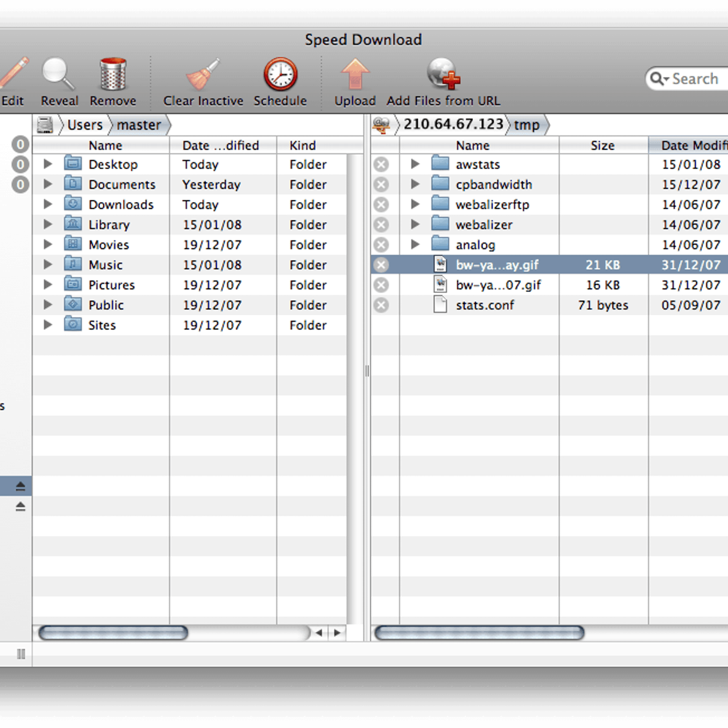
Task: Click Add Files from URL globe icon
Action: [443, 74]
